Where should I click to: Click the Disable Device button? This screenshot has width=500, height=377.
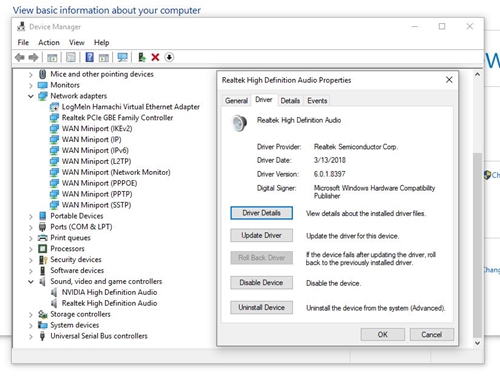click(261, 283)
